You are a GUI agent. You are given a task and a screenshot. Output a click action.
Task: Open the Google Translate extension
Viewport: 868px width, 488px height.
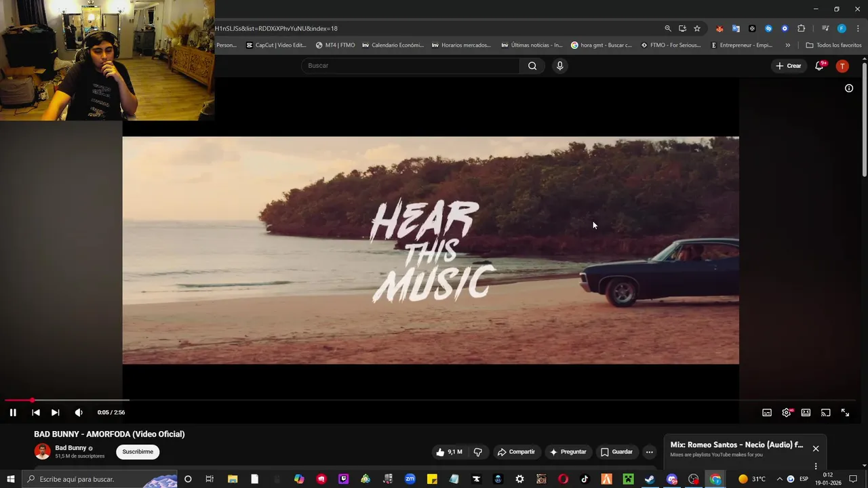[x=736, y=28]
